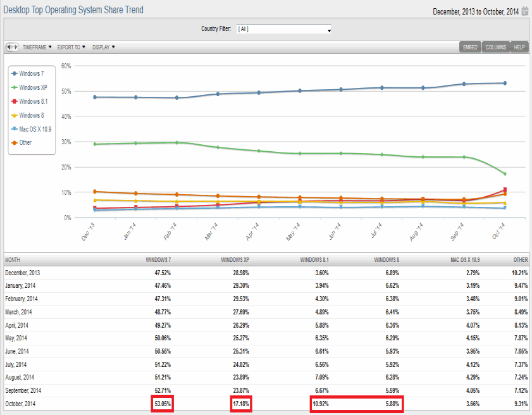This screenshot has width=532, height=415.
Task: Toggle the Windows XP legend entry
Action: coord(29,87)
